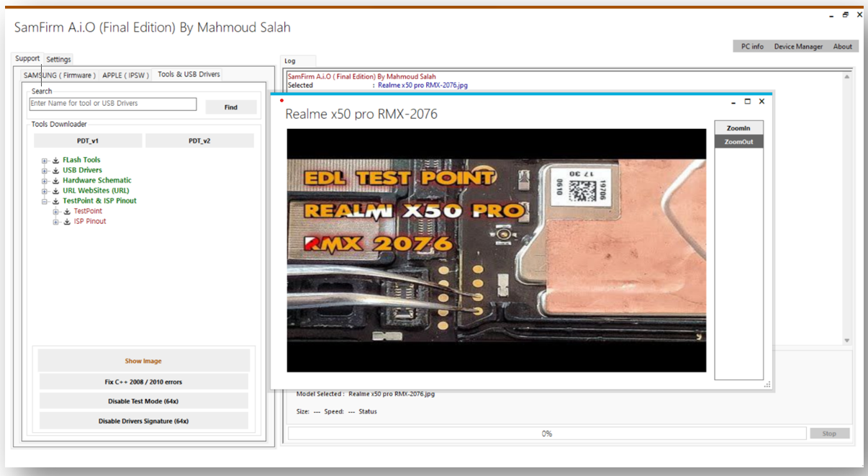Minimize the Realme x50 pro viewer window
868x476 pixels.
tap(734, 102)
